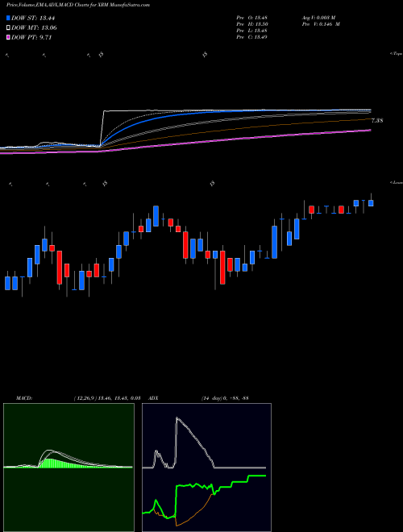This screenshot has height=532, width=403.
Task: Select the 'DOW PT: 9.71' label
Action: 31,37
